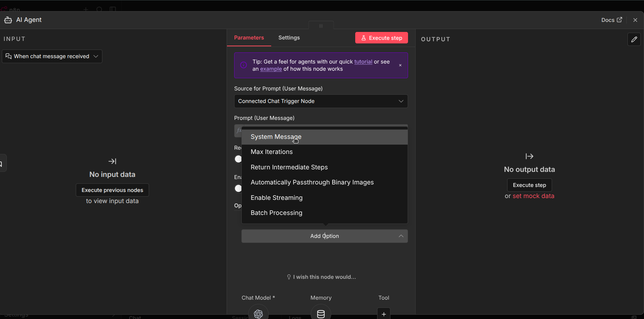Viewport: 644px width, 319px height.
Task: Choose Batch Processing option
Action: tap(324, 213)
